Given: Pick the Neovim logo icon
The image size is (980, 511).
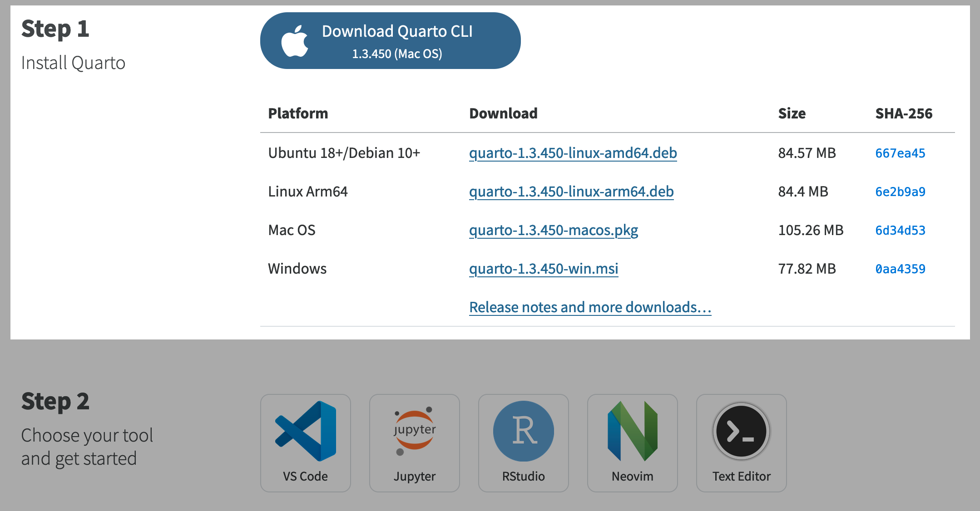Looking at the screenshot, I should 633,431.
